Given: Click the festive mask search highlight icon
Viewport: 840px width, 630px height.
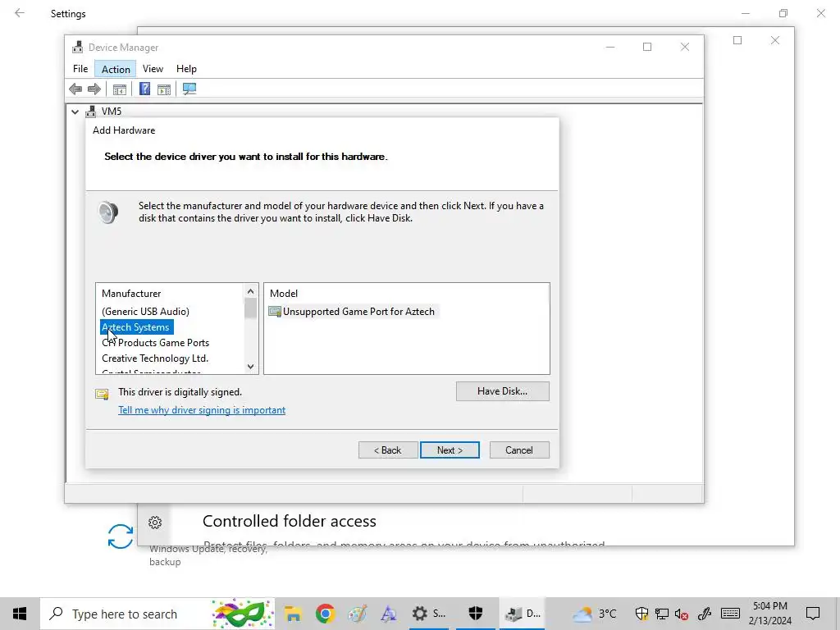Looking at the screenshot, I should pos(242,614).
